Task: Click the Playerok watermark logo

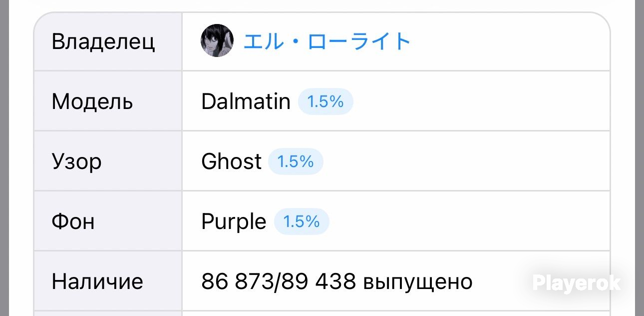Action: pos(576,283)
